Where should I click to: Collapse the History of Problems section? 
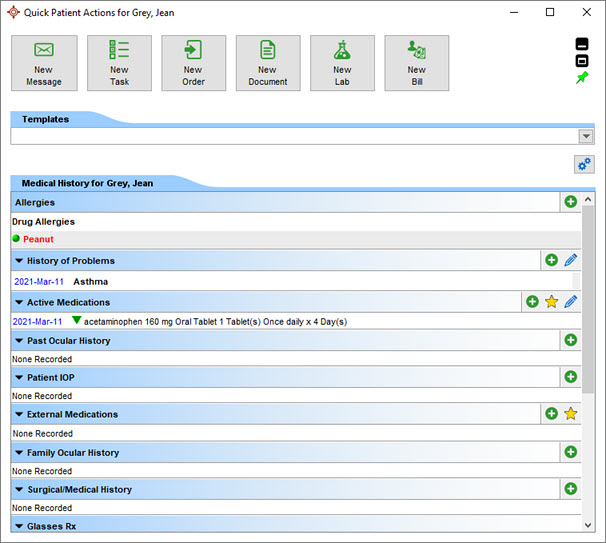[19, 261]
